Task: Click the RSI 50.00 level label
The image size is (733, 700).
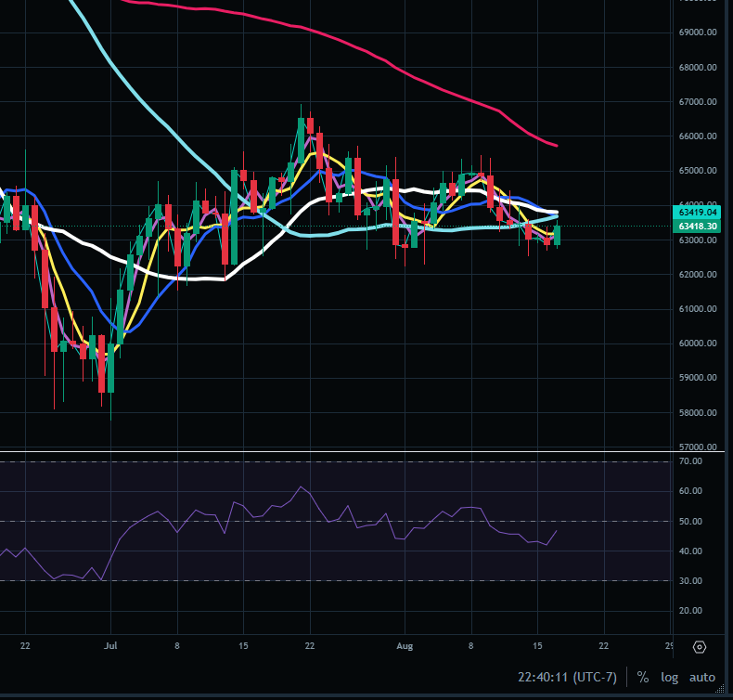Action: tap(690, 521)
